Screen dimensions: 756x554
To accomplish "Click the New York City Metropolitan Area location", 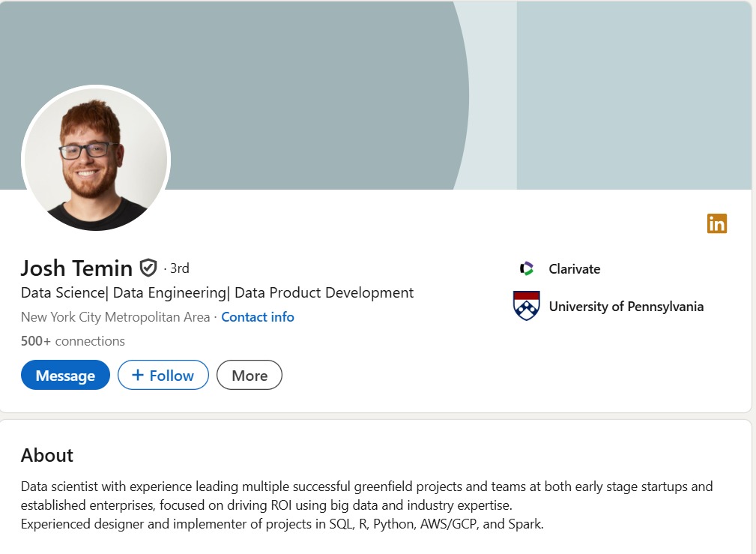I will [x=115, y=317].
